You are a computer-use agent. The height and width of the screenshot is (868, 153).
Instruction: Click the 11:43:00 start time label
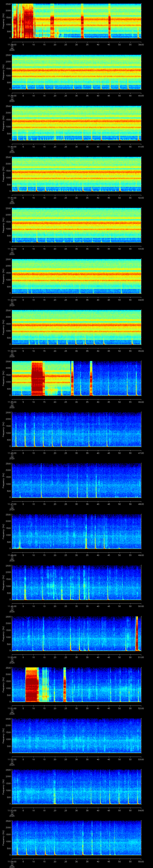[12, 300]
